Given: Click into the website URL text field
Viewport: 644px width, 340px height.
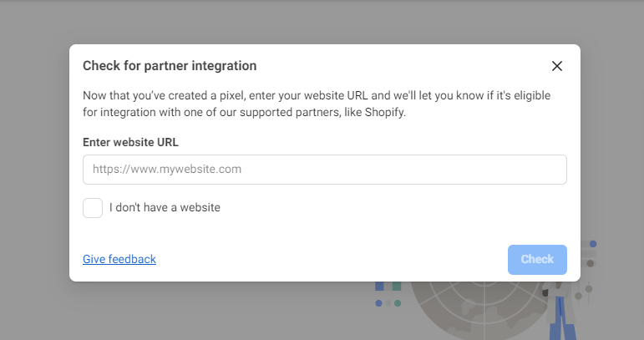Looking at the screenshot, I should pos(324,170).
